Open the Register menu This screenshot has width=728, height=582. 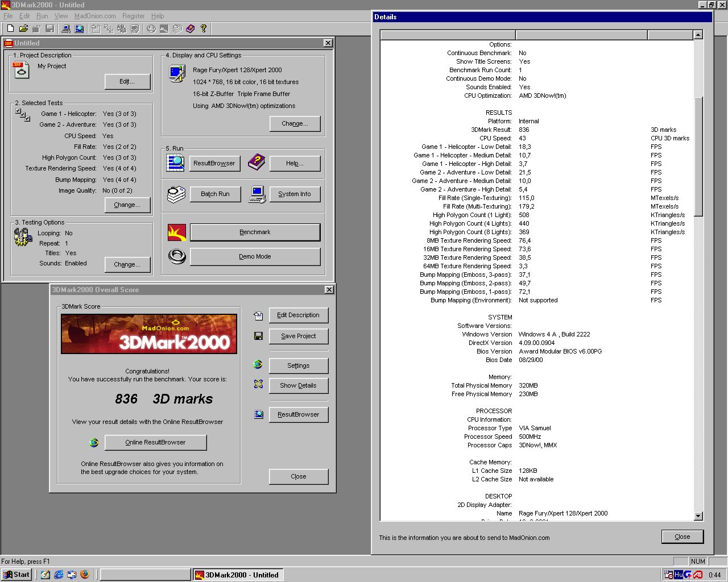134,16
